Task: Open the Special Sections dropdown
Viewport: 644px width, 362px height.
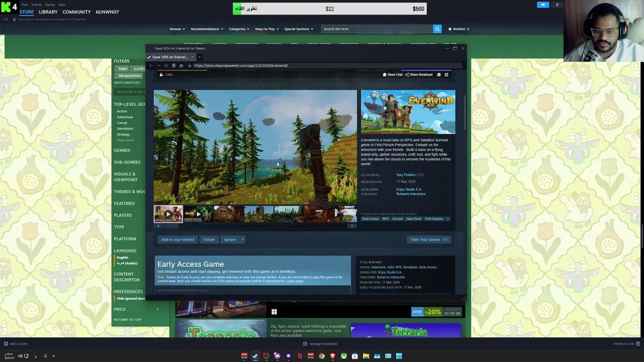Action: (299, 29)
